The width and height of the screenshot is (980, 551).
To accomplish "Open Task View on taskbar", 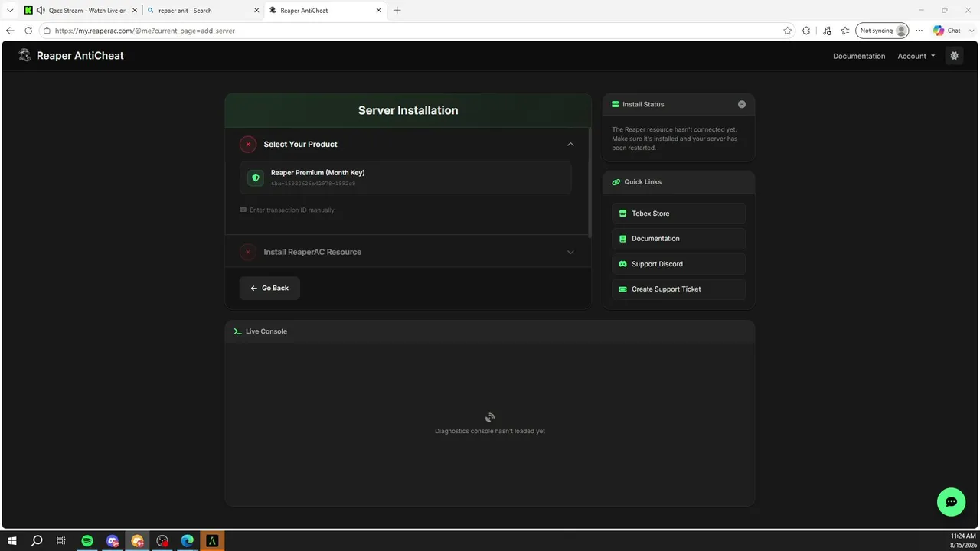I will point(61,541).
